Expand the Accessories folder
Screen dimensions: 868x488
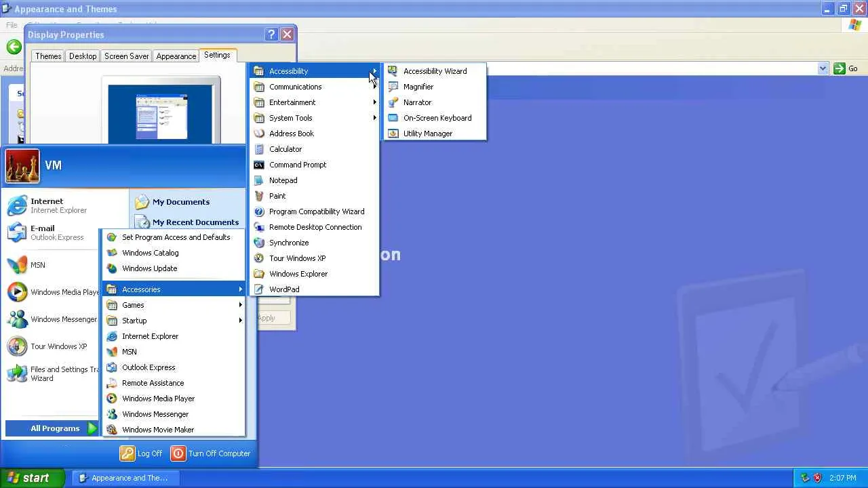pyautogui.click(x=174, y=289)
